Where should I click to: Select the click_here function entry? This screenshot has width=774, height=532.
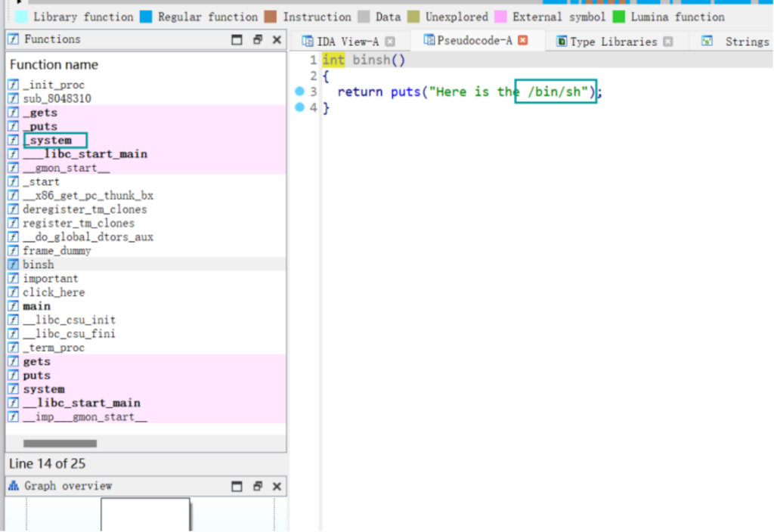54,292
